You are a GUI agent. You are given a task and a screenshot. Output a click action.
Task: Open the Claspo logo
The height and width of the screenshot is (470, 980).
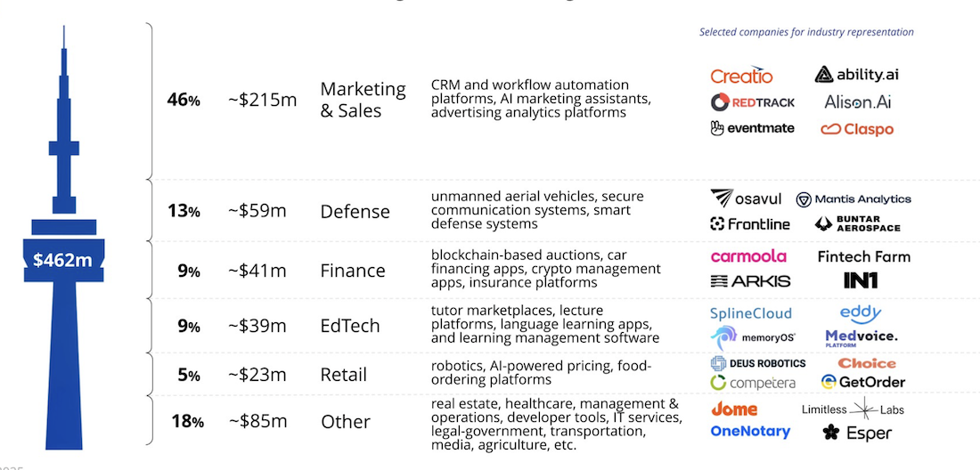pos(857,129)
